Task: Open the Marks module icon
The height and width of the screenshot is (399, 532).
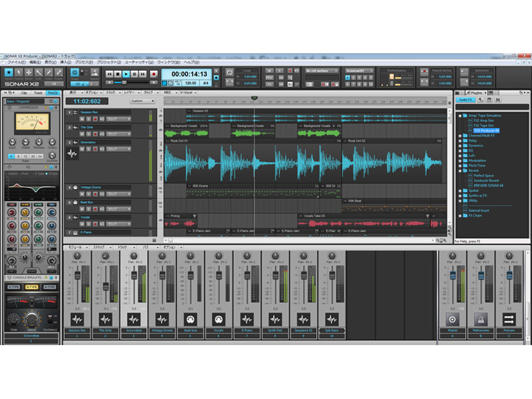Action: pos(95,73)
